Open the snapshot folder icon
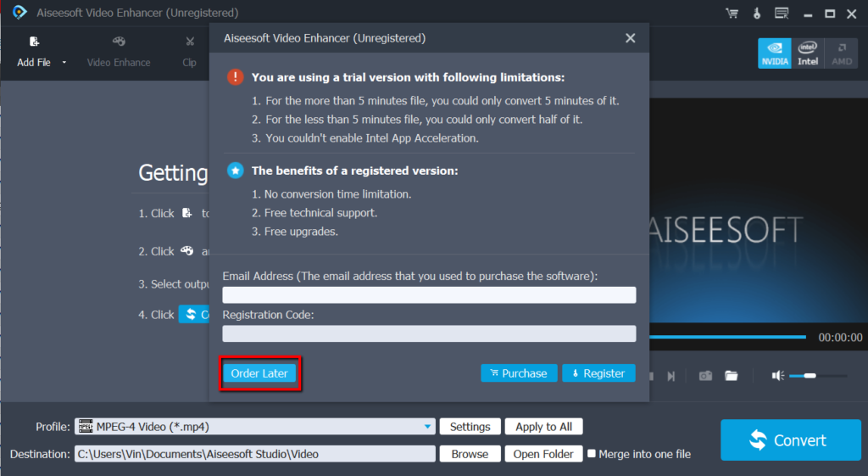 click(732, 376)
